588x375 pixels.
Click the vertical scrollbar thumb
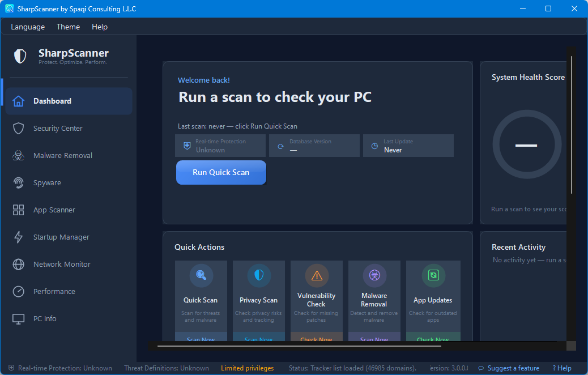(x=572, y=125)
